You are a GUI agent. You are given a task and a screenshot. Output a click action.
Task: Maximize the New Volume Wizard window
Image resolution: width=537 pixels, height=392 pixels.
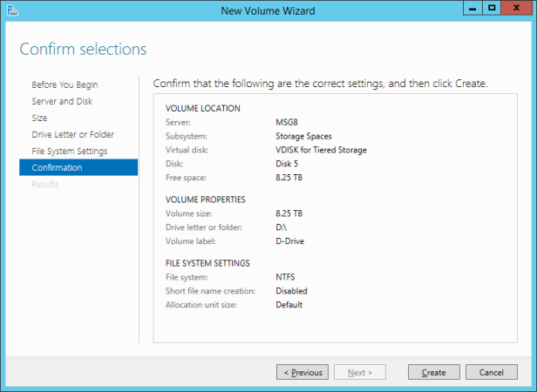click(493, 9)
